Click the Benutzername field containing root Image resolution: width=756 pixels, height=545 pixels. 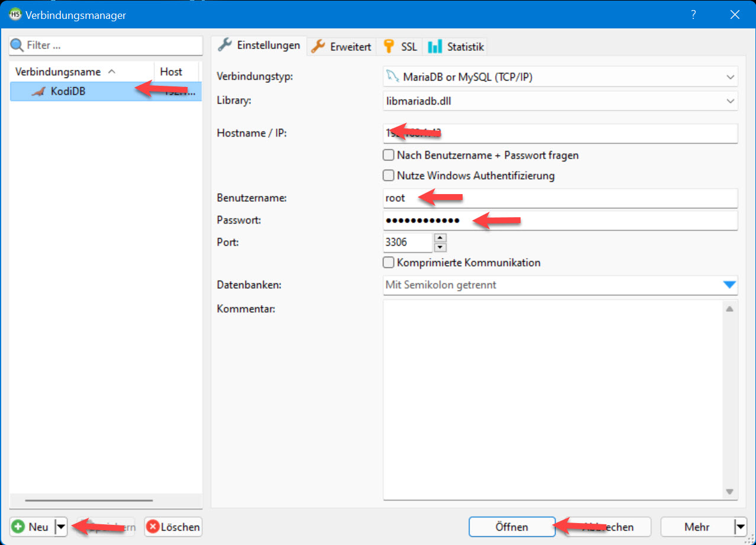tap(560, 198)
